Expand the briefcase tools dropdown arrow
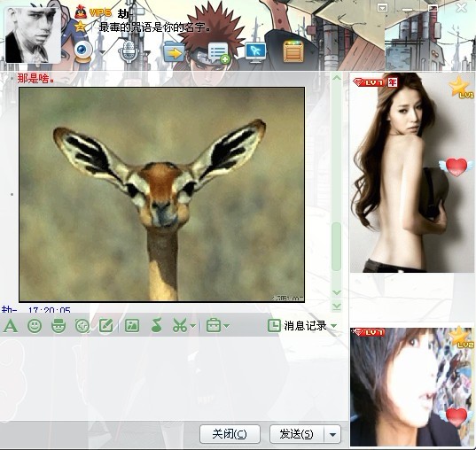This screenshot has height=450, width=476. tap(226, 326)
